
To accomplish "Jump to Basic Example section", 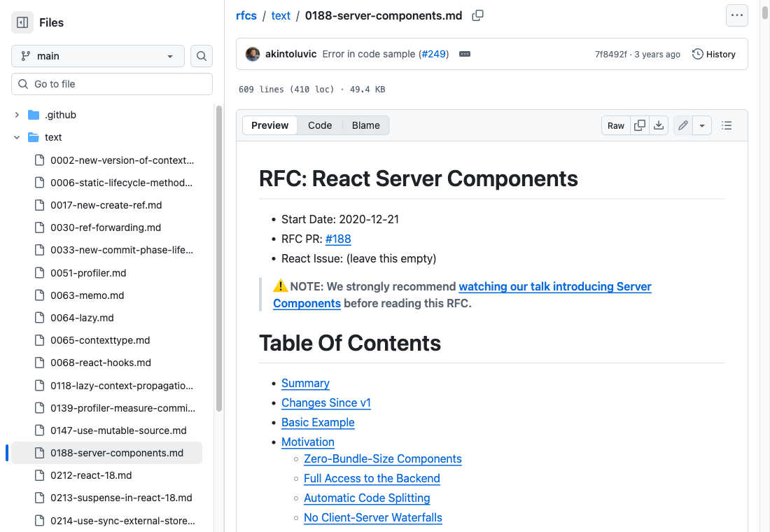I will click(x=318, y=423).
